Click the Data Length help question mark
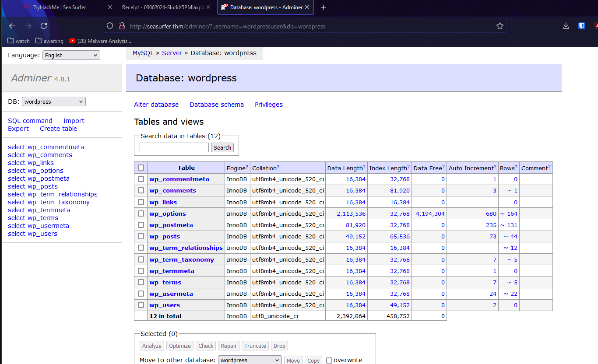 pyautogui.click(x=364, y=167)
